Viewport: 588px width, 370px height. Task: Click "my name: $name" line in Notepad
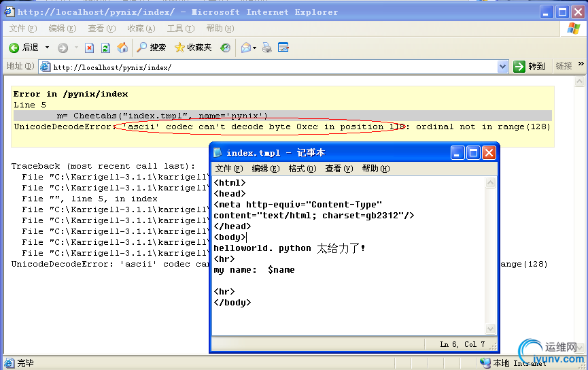click(254, 270)
